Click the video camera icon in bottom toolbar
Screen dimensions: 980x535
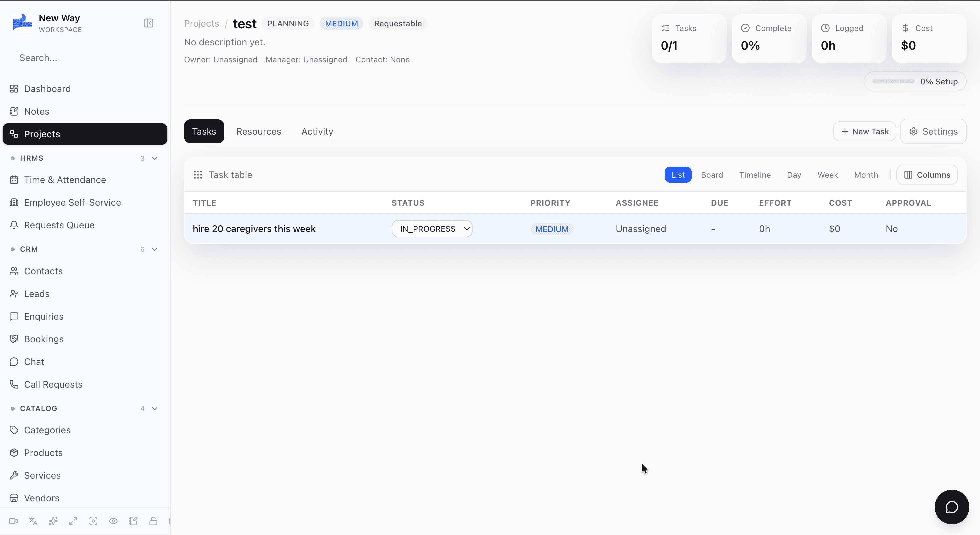[14, 521]
